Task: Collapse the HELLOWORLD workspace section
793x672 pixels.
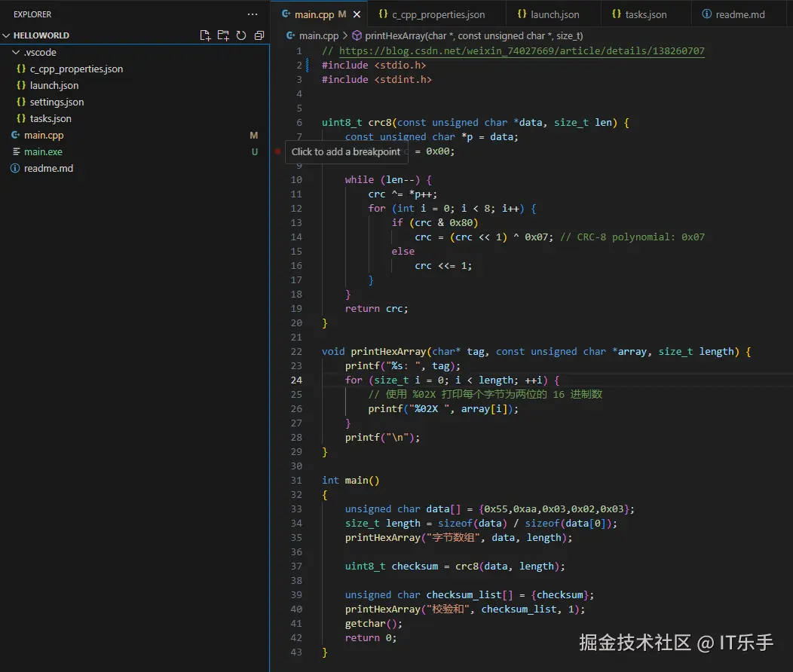Action: (7, 35)
